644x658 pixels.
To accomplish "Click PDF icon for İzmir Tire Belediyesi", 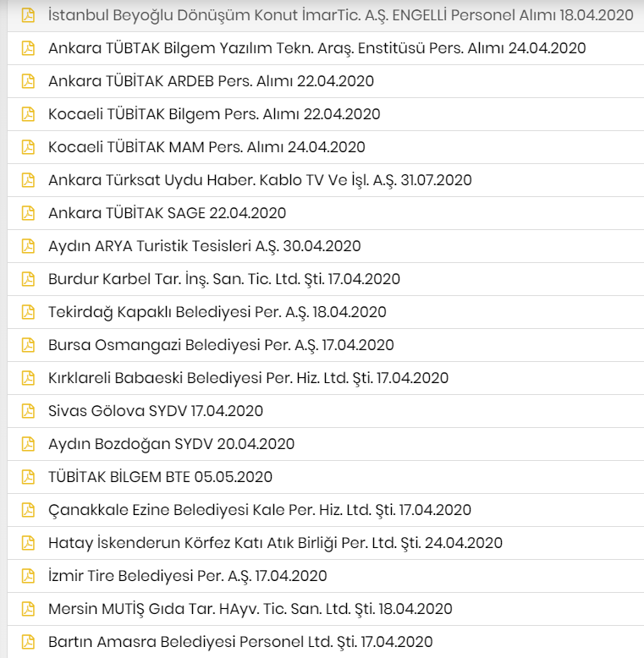I will tap(28, 575).
